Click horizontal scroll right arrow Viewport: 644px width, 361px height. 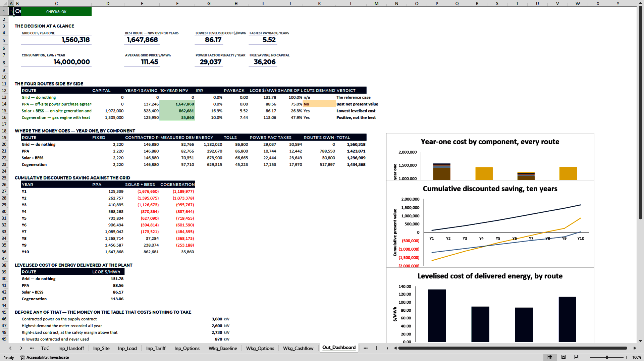(635, 348)
